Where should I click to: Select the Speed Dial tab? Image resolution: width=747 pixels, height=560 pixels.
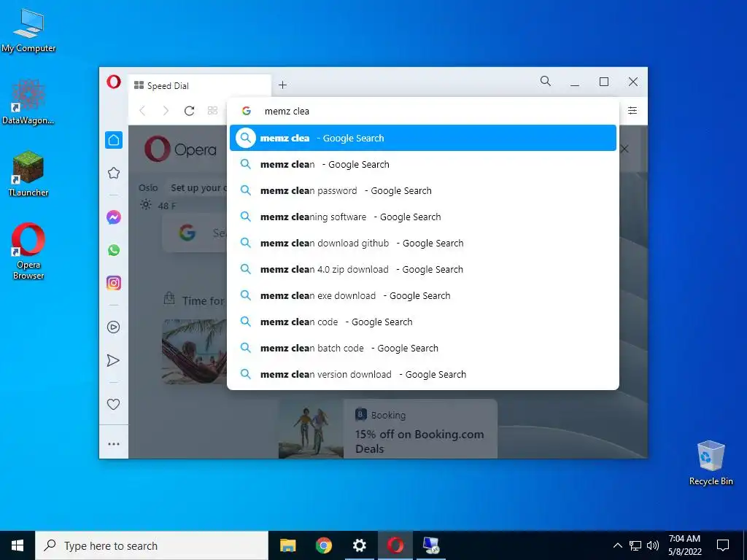click(200, 86)
